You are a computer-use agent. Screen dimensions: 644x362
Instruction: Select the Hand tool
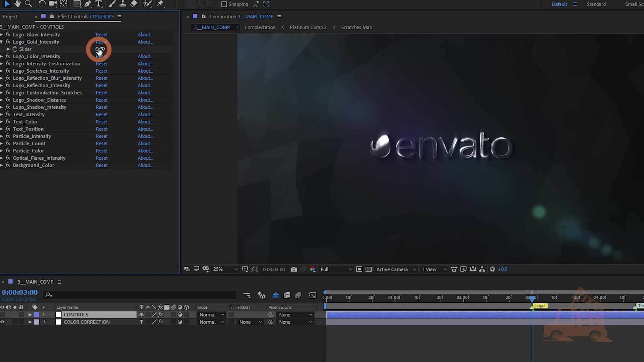(x=18, y=4)
